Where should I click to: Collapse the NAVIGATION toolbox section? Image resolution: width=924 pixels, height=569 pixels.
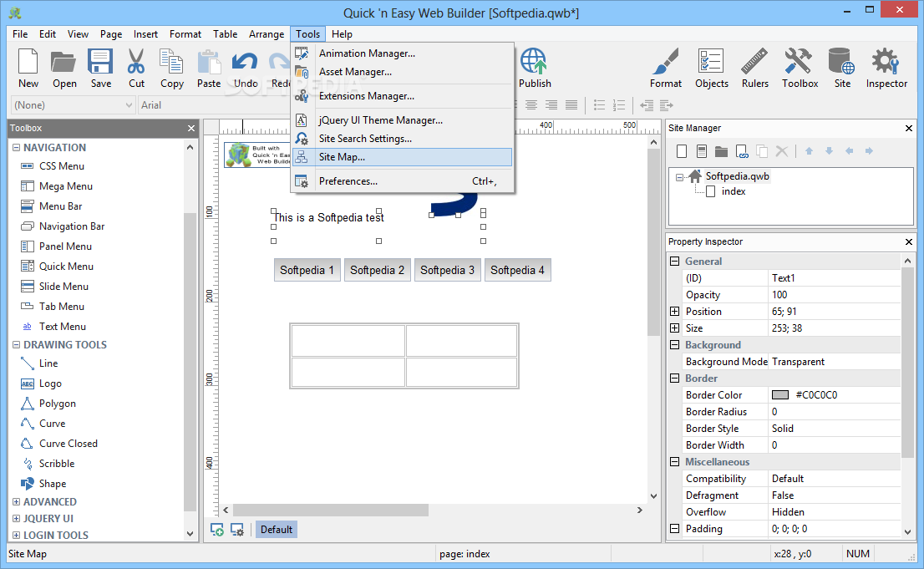(17, 147)
